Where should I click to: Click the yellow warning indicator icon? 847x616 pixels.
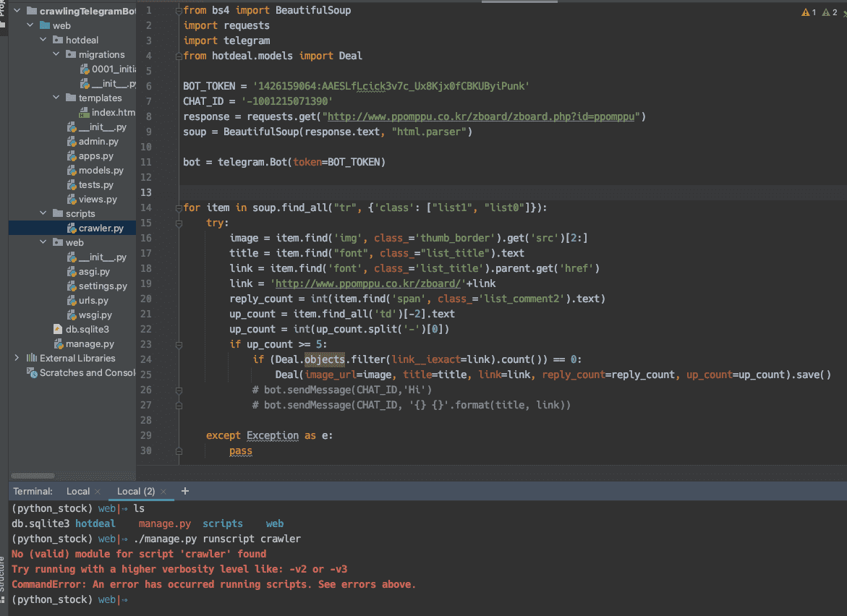806,12
